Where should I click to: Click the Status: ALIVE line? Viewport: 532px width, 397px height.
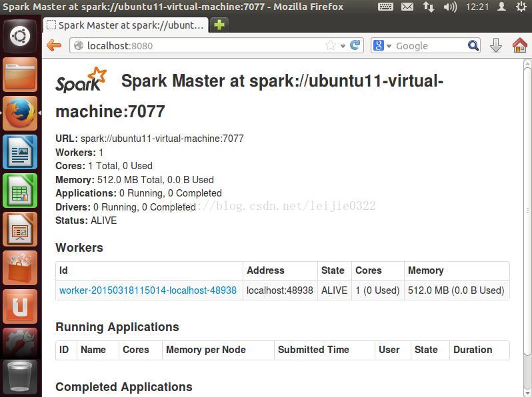tap(86, 220)
